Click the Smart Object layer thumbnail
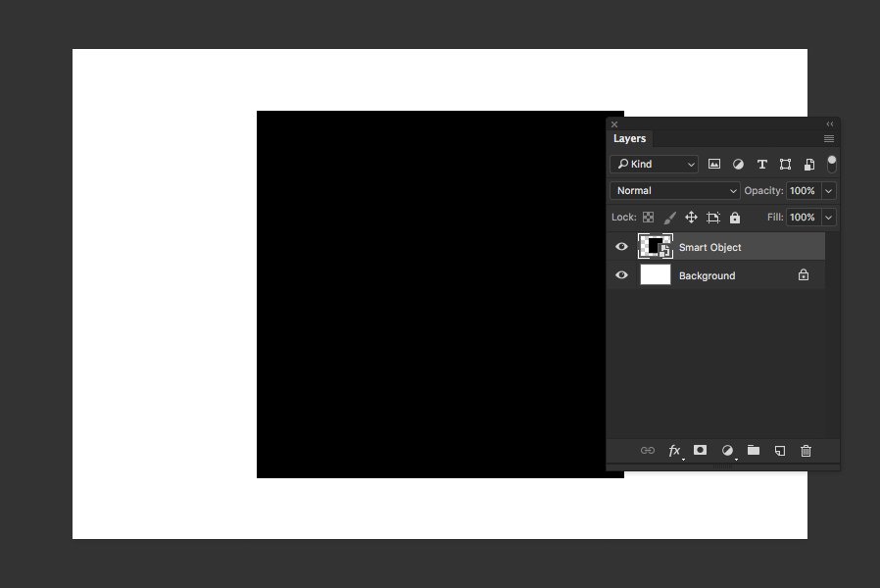The width and height of the screenshot is (880, 588). (x=655, y=246)
